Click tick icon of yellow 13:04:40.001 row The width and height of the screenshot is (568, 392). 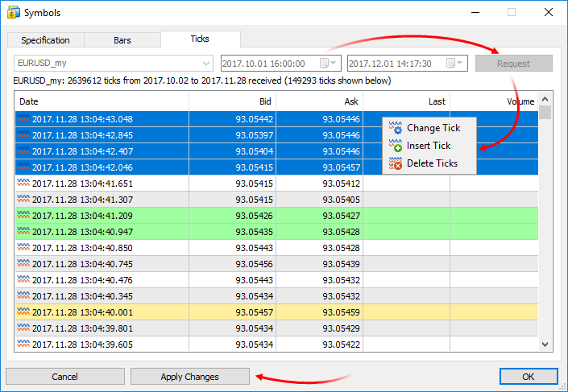point(23,312)
